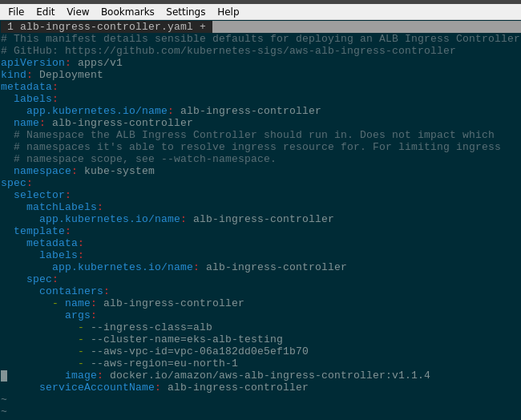Open the Settings menu
The height and width of the screenshot is (420, 521).
coord(186,12)
